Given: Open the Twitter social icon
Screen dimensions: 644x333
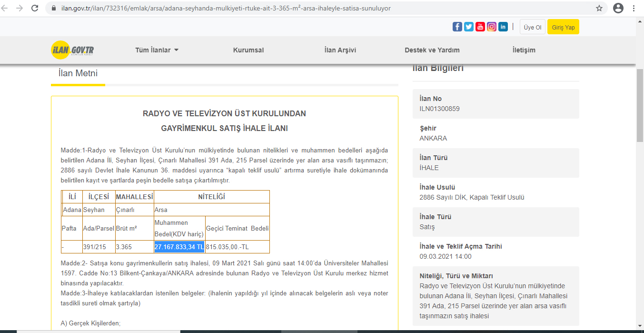Looking at the screenshot, I should point(469,27).
